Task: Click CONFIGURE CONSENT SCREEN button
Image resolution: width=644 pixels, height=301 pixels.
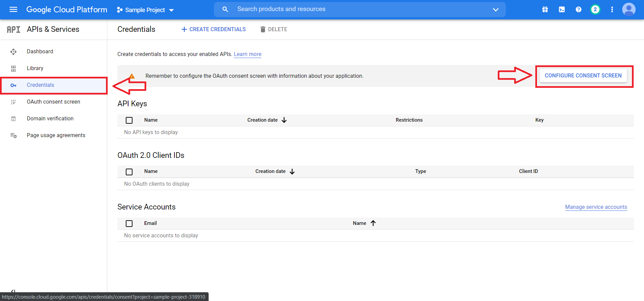Action: point(583,76)
